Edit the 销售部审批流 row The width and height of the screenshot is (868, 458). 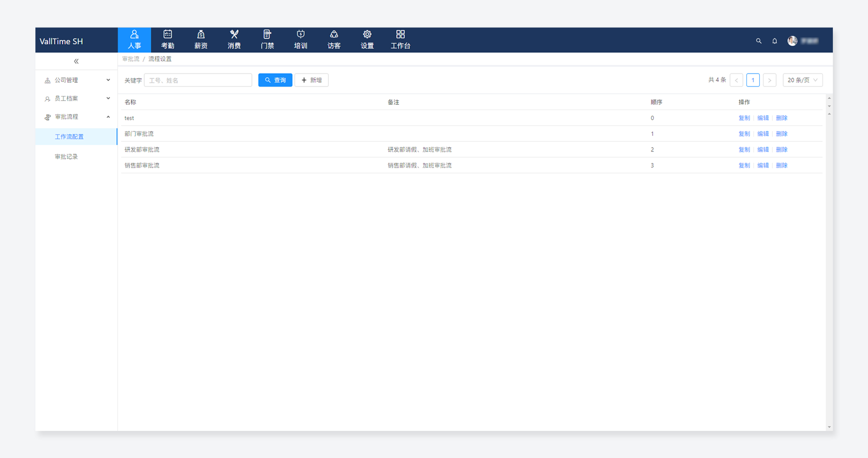click(x=763, y=166)
